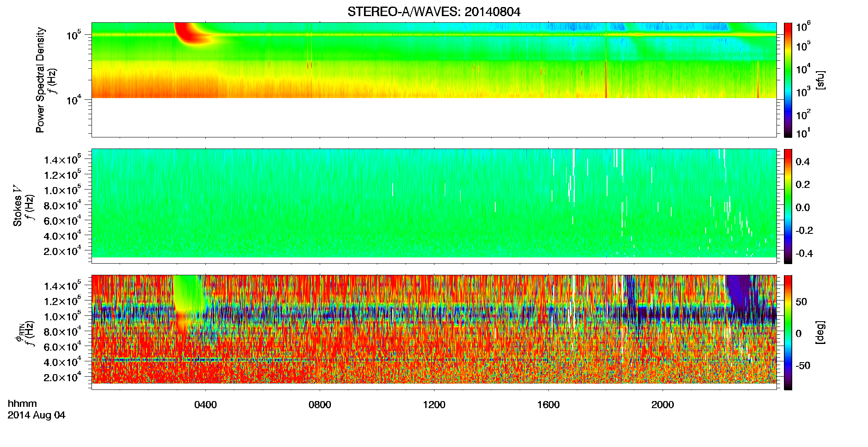The width and height of the screenshot is (868, 447).
Task: Click the 1.4×10^5 tick label in the Stokes V panel
Action: pyautogui.click(x=62, y=159)
